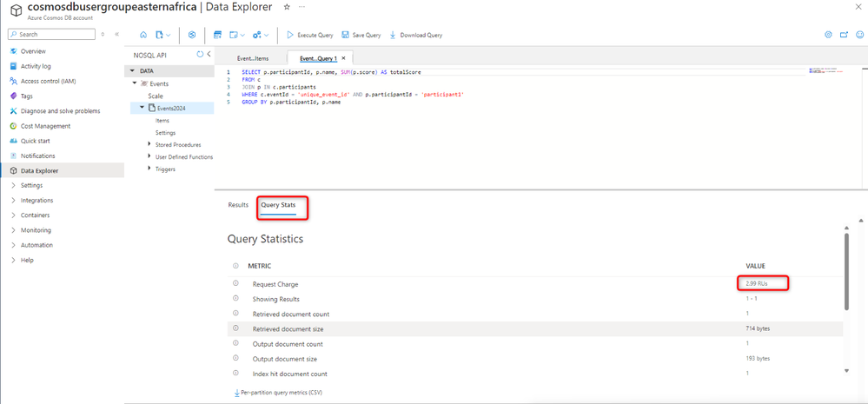This screenshot has height=404, width=868.
Task: Favorite this page with the star icon
Action: tap(286, 7)
